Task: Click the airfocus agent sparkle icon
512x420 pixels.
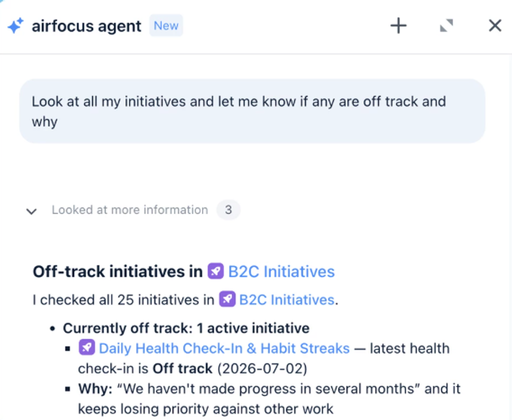Action: click(16, 25)
